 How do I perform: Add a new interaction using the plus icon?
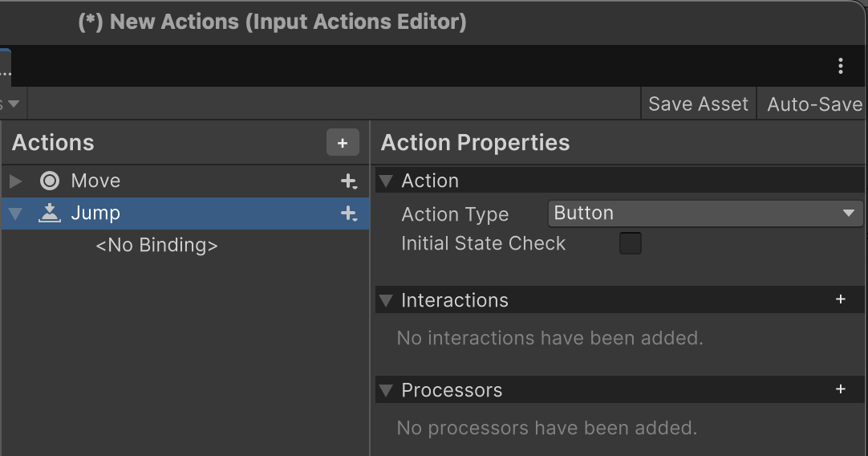click(840, 299)
